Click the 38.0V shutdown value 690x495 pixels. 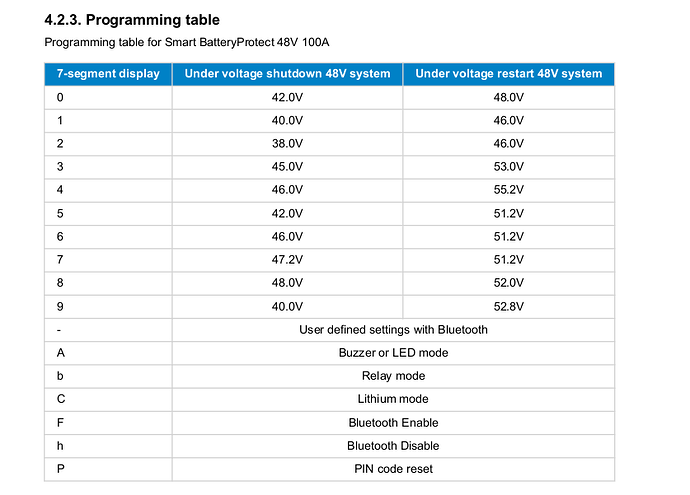click(x=288, y=143)
